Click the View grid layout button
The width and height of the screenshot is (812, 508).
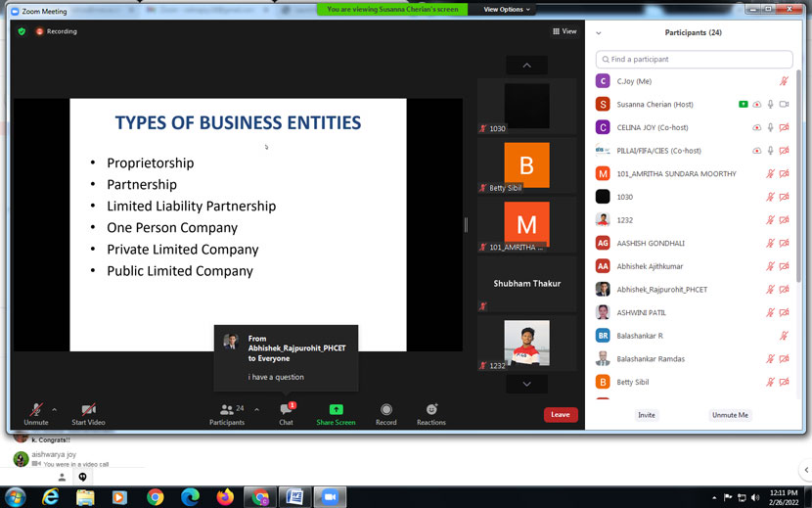click(564, 31)
